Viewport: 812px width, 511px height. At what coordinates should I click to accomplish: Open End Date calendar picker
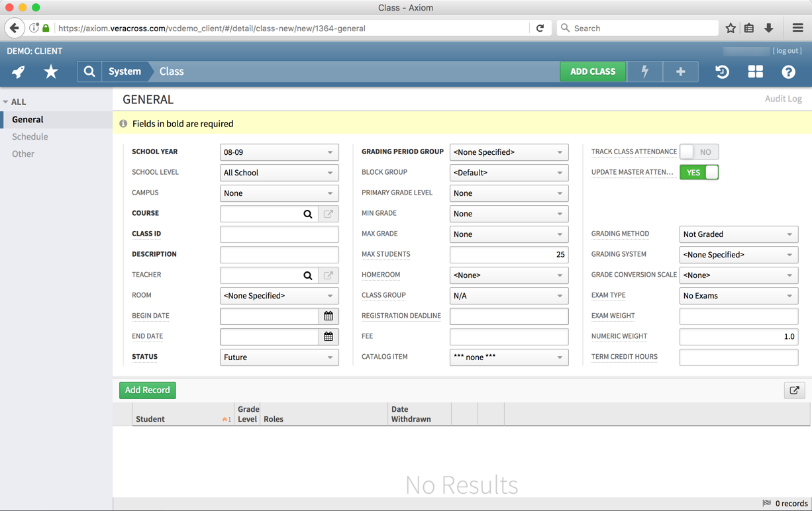(329, 337)
